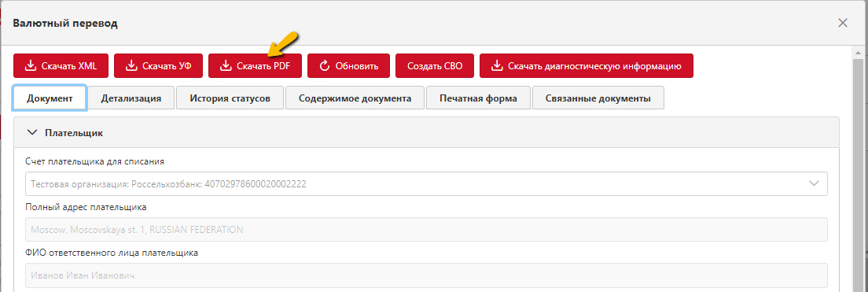Viewport: 868px width, 292px height.
Task: Click ФИО ответственного лица field
Action: pos(426,275)
